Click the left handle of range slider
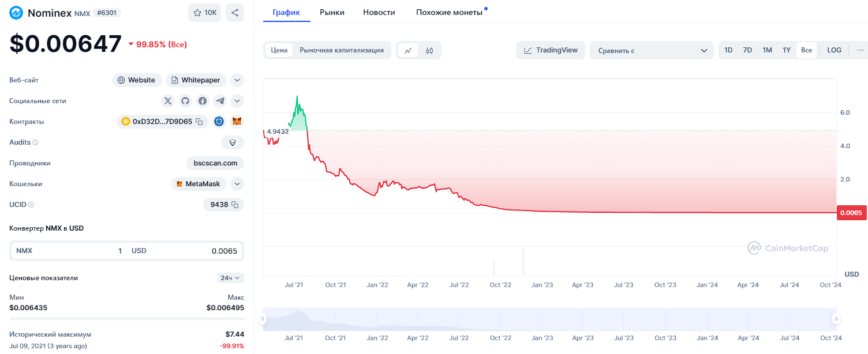Screen dimensions: 868x354 click(263, 319)
